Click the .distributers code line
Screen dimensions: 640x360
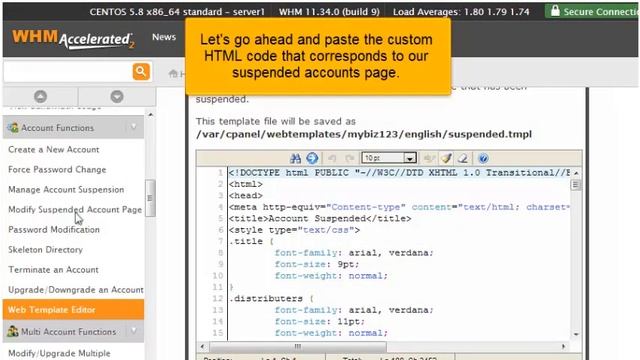pyautogui.click(x=271, y=298)
